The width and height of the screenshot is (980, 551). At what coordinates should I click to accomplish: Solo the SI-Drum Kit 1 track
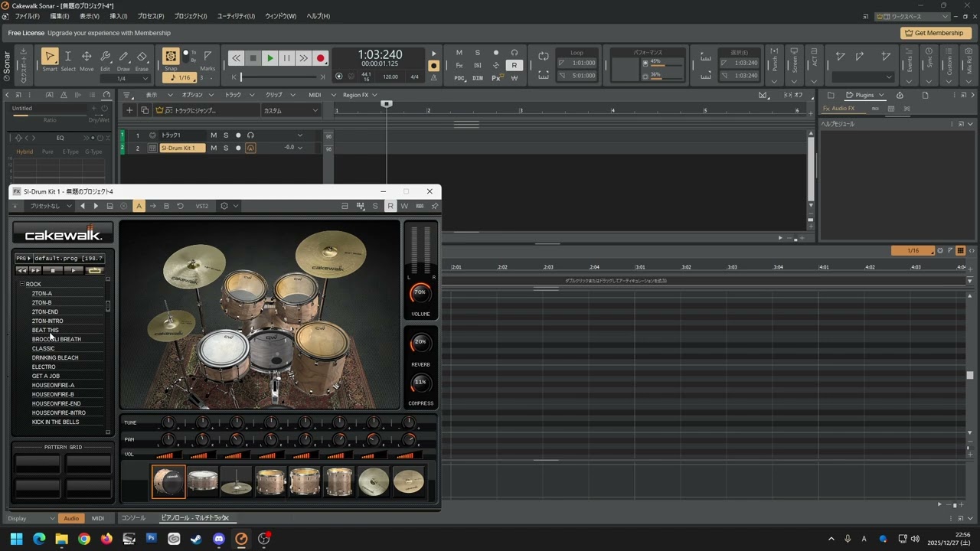tap(226, 148)
